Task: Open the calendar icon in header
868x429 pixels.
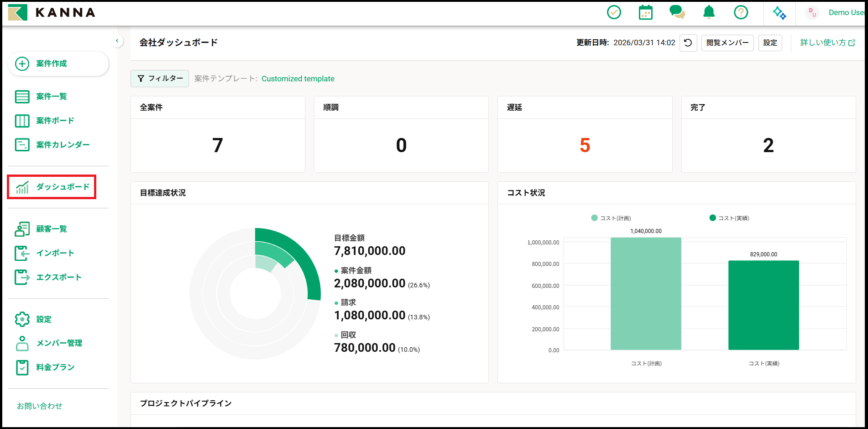Action: point(645,12)
